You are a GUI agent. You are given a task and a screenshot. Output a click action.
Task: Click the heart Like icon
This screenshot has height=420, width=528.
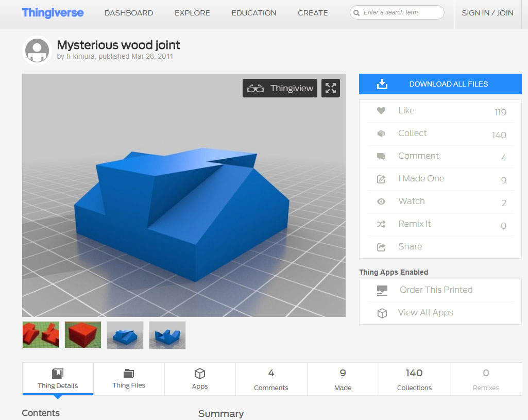[381, 111]
